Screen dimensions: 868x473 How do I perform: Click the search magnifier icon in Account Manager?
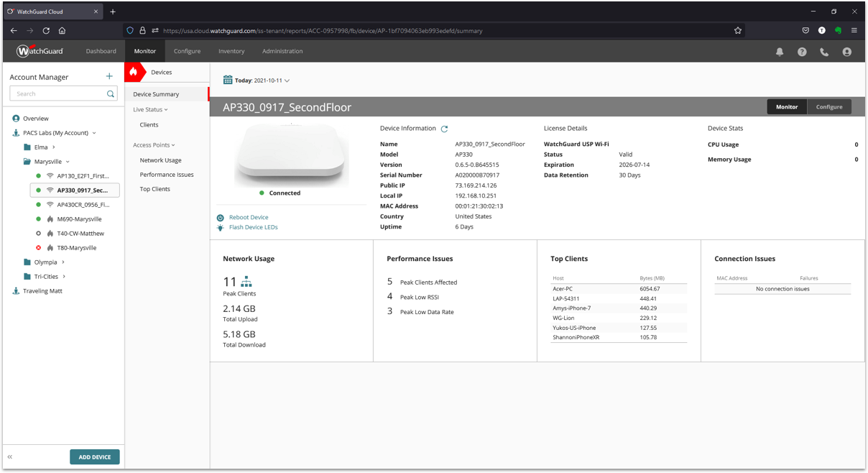click(111, 94)
